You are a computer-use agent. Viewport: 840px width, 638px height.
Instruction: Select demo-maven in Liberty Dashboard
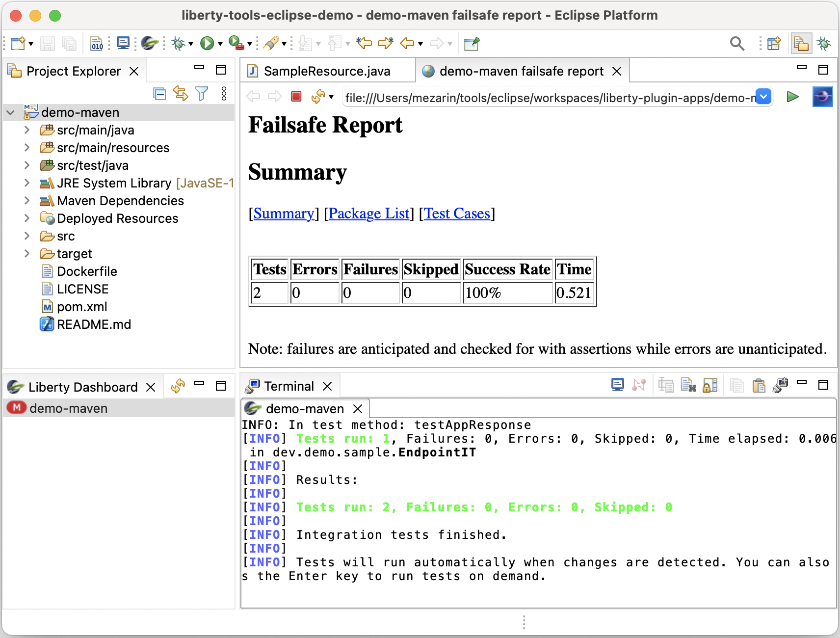(x=119, y=408)
